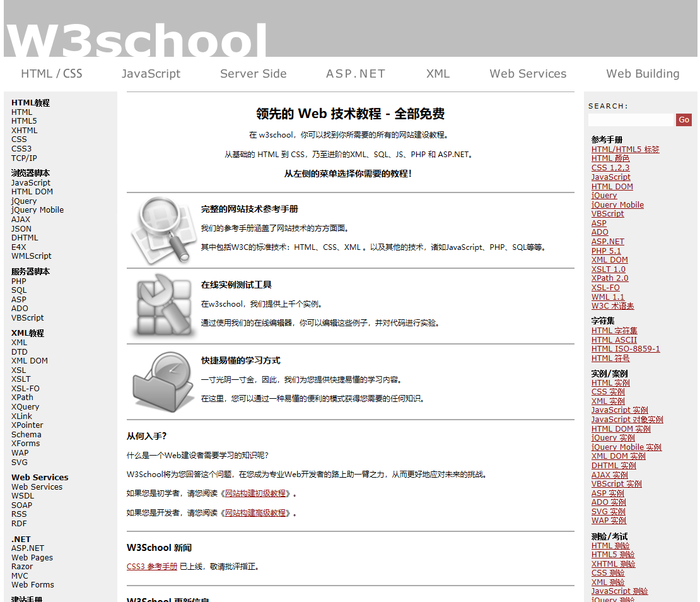Open 网站构建高级教程 link

point(255,512)
